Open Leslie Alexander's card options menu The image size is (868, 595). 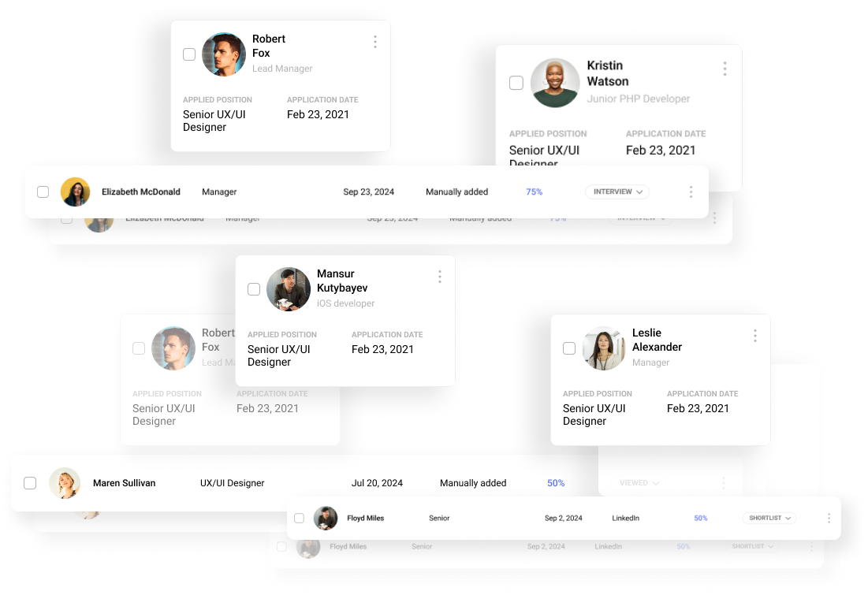[754, 336]
